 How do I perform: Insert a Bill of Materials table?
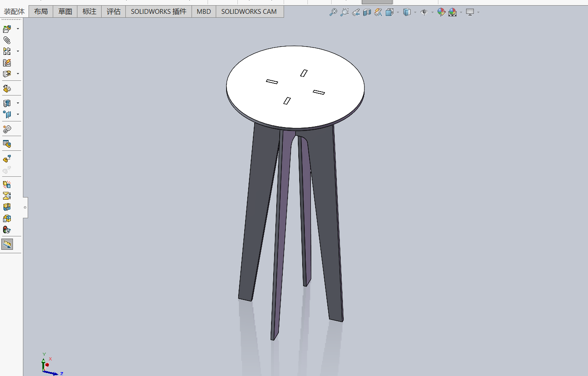(7, 143)
